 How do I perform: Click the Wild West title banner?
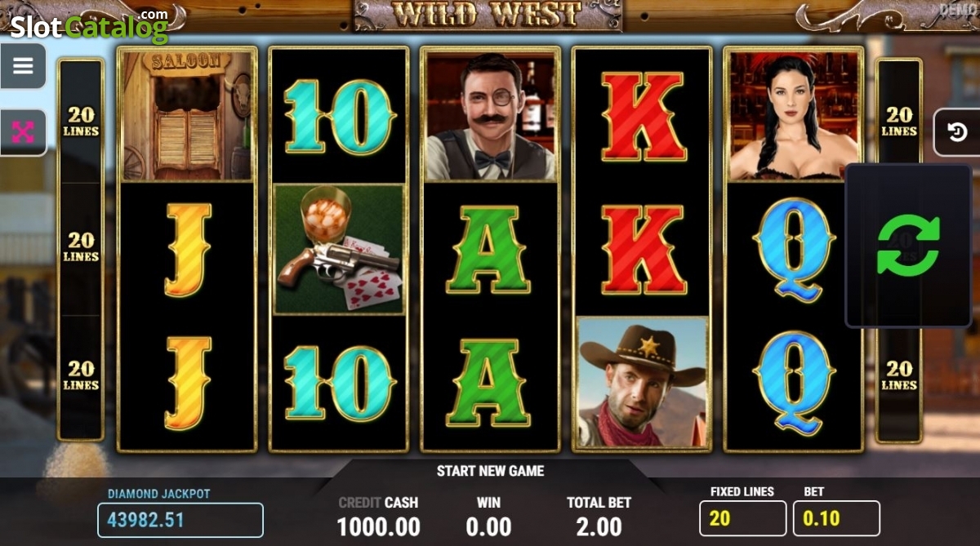(x=488, y=14)
